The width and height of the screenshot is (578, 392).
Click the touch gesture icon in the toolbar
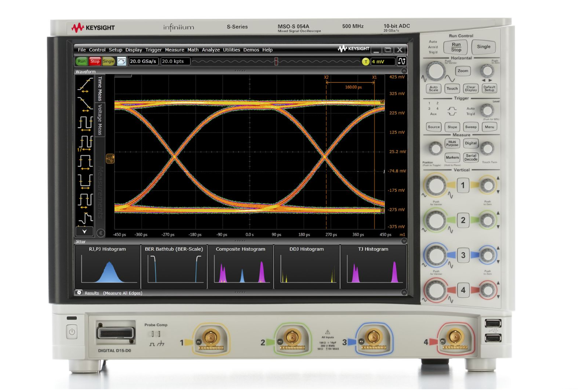[x=122, y=61]
